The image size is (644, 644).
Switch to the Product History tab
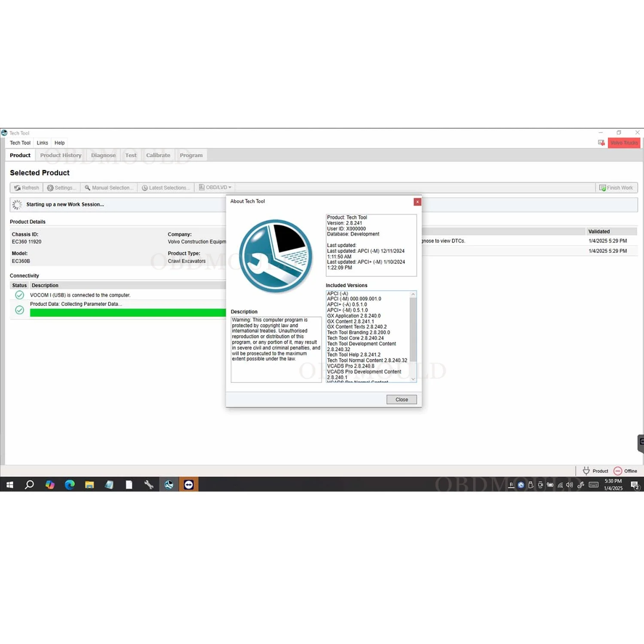coord(61,155)
